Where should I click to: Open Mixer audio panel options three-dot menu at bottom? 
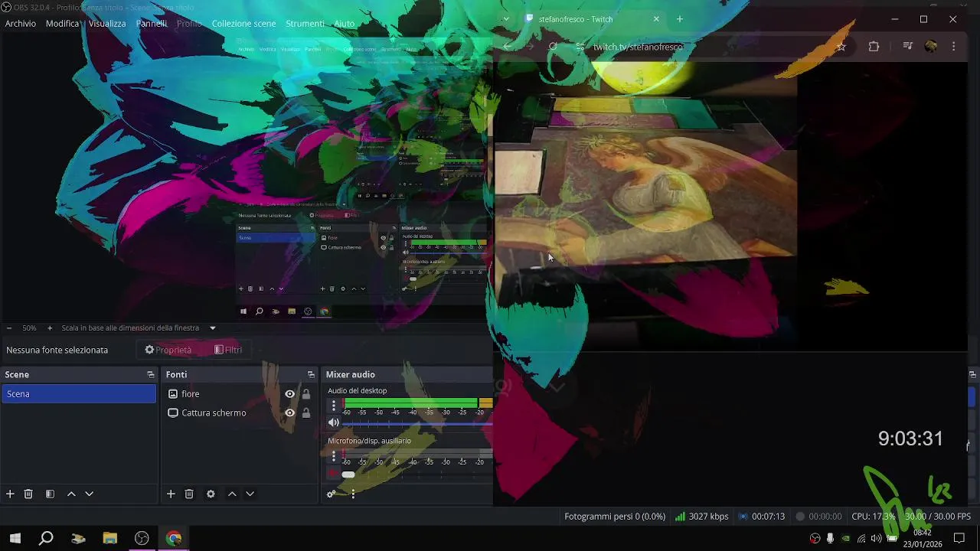(x=353, y=494)
